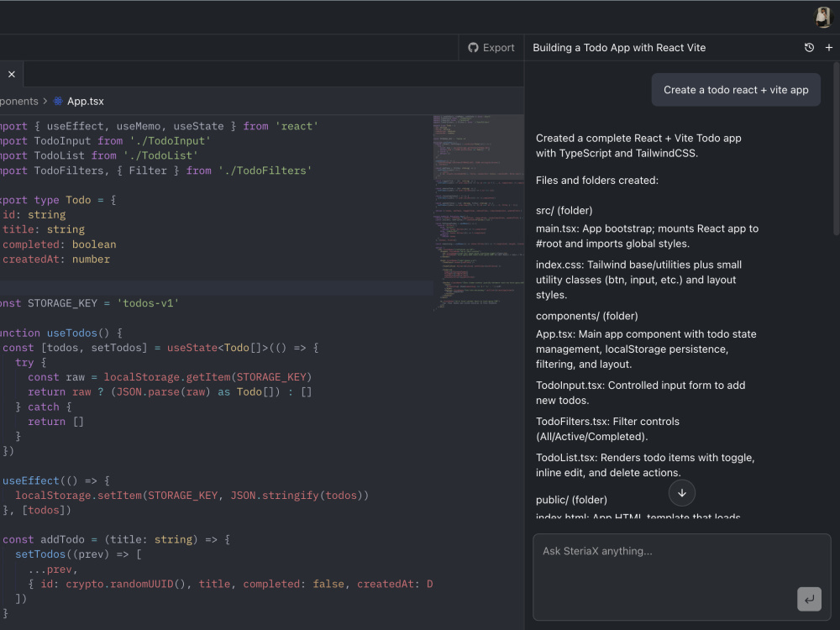Screen dimensions: 840x630
Task: Click 'index.css' description in chat
Action: click(x=638, y=280)
